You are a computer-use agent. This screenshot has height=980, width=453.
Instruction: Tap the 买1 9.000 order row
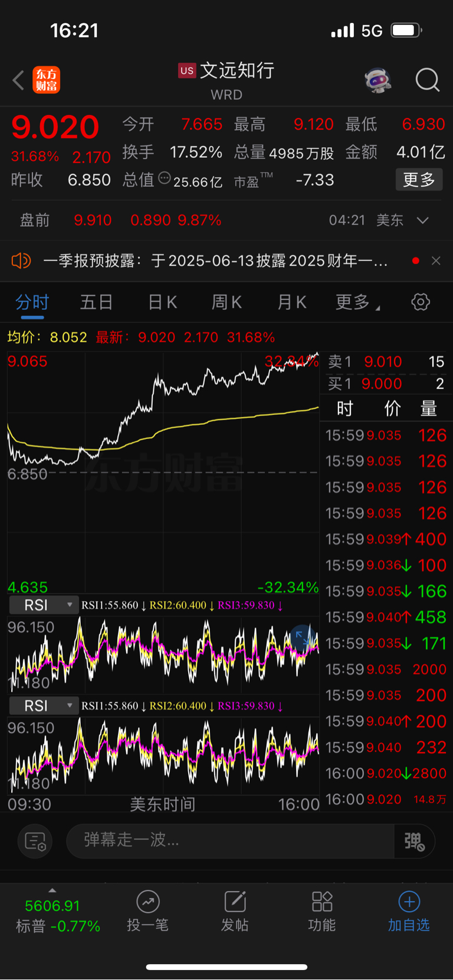coord(386,384)
